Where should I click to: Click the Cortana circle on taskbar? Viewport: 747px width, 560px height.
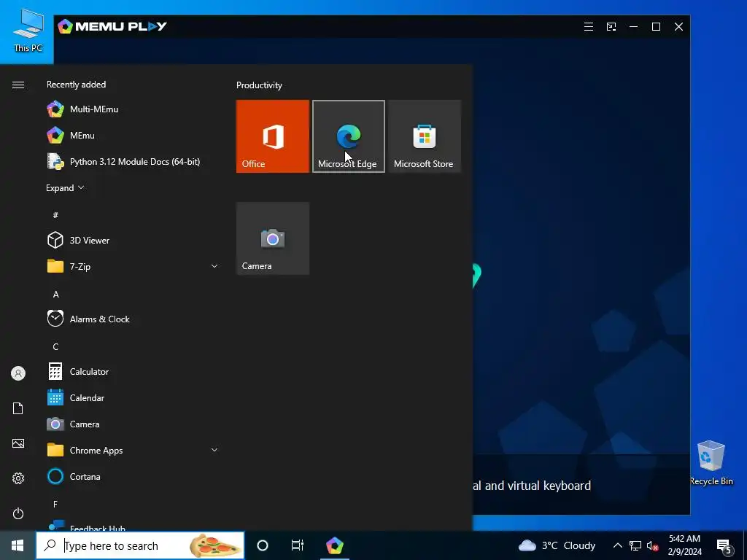pyautogui.click(x=263, y=545)
